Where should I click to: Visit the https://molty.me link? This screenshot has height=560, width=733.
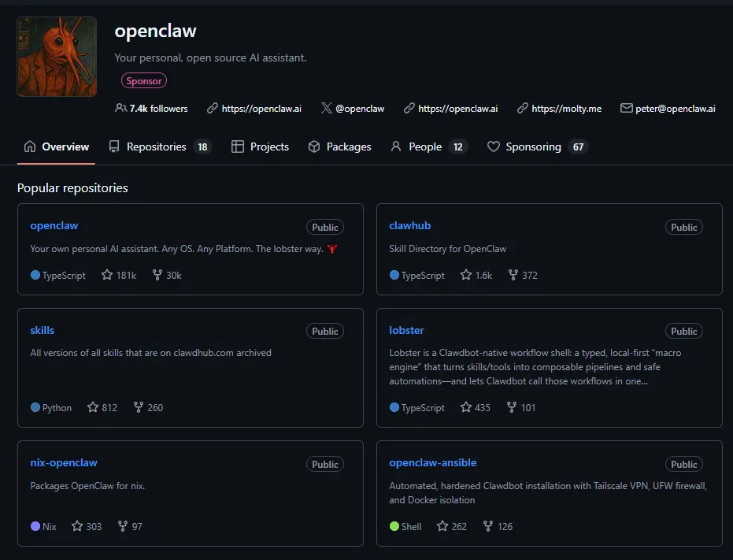click(565, 108)
